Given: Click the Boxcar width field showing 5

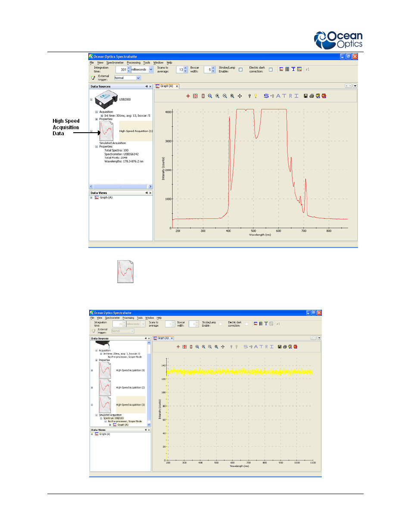Looking at the screenshot, I should coord(208,69).
